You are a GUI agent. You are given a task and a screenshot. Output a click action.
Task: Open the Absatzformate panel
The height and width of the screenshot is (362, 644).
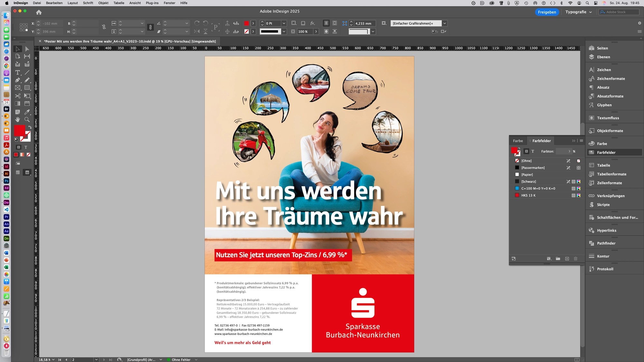click(610, 96)
